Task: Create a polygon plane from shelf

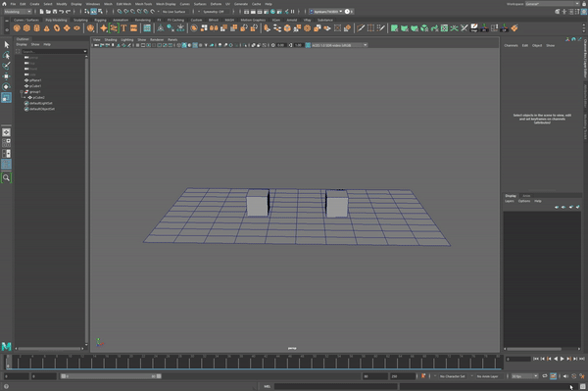Action: coord(67,28)
